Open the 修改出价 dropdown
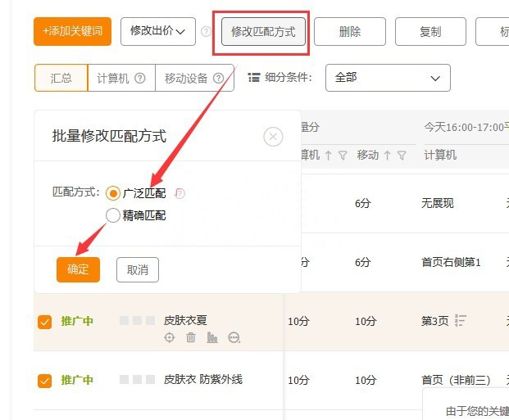 click(x=157, y=31)
